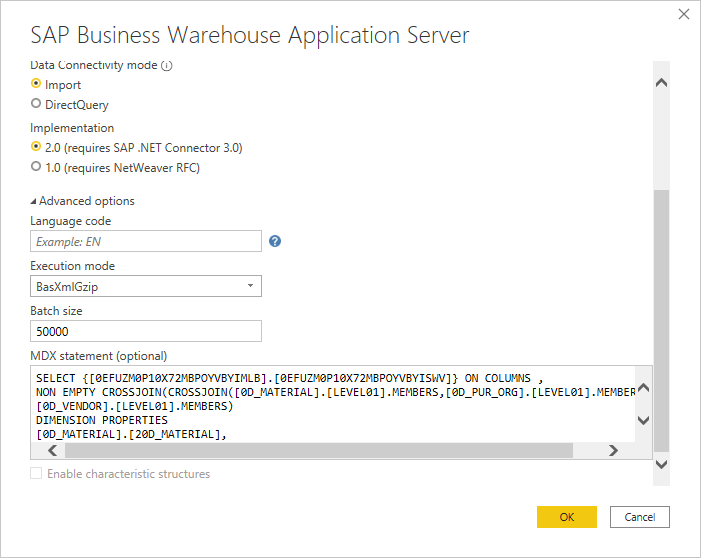Open the Data Connectivity mode info icon
This screenshot has height=558, width=701.
tap(167, 66)
